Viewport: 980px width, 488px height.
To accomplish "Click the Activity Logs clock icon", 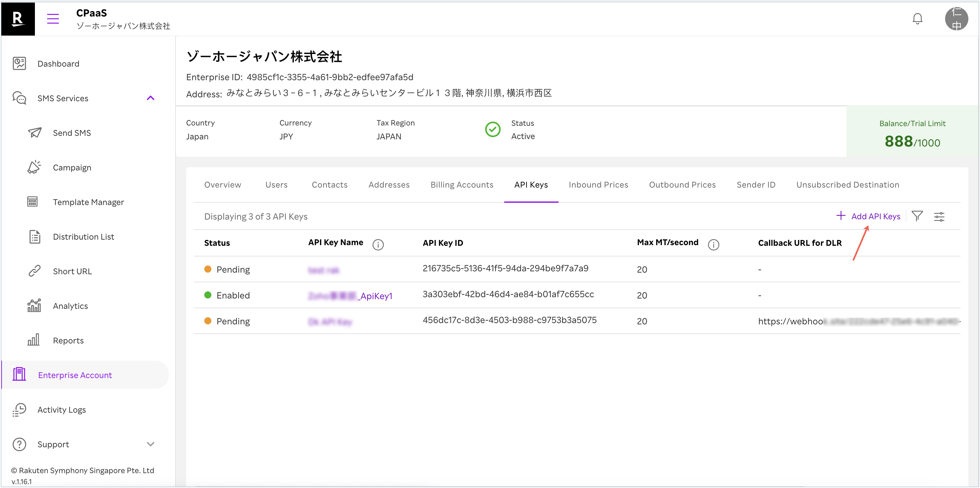I will (x=19, y=410).
